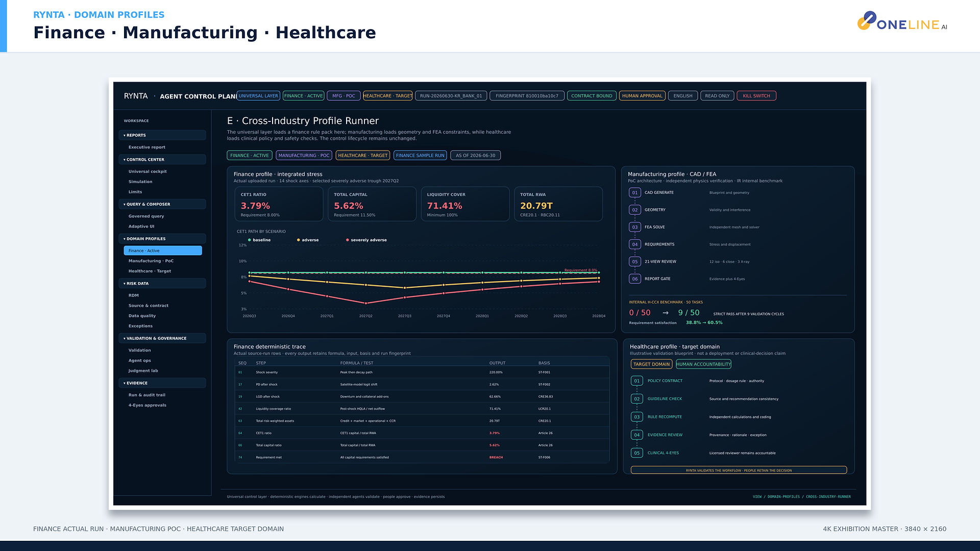
Task: Click the ONELINE AI logo
Action: point(902,21)
